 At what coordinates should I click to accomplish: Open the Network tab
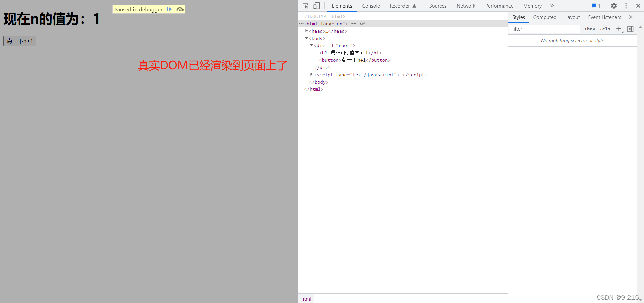[466, 6]
